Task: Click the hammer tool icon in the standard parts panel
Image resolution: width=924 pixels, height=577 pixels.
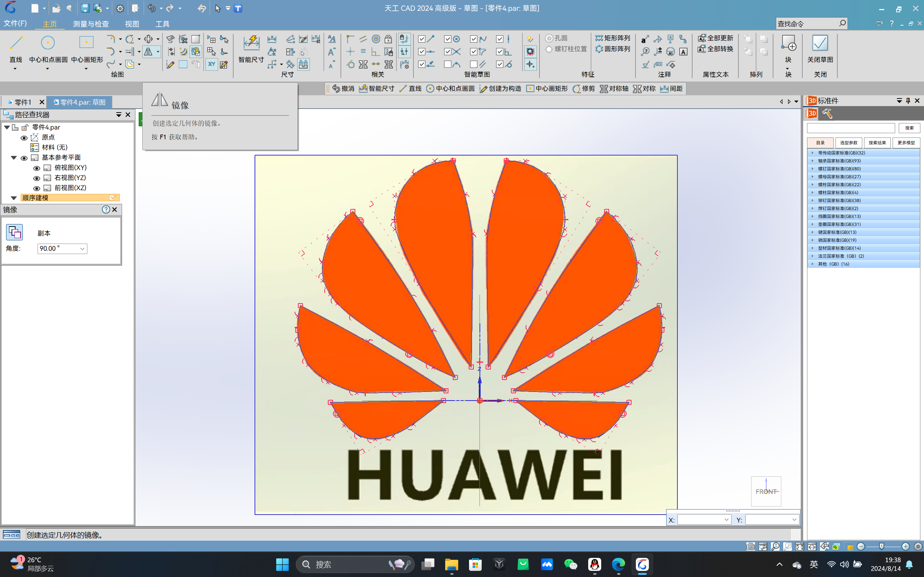Action: click(x=827, y=113)
